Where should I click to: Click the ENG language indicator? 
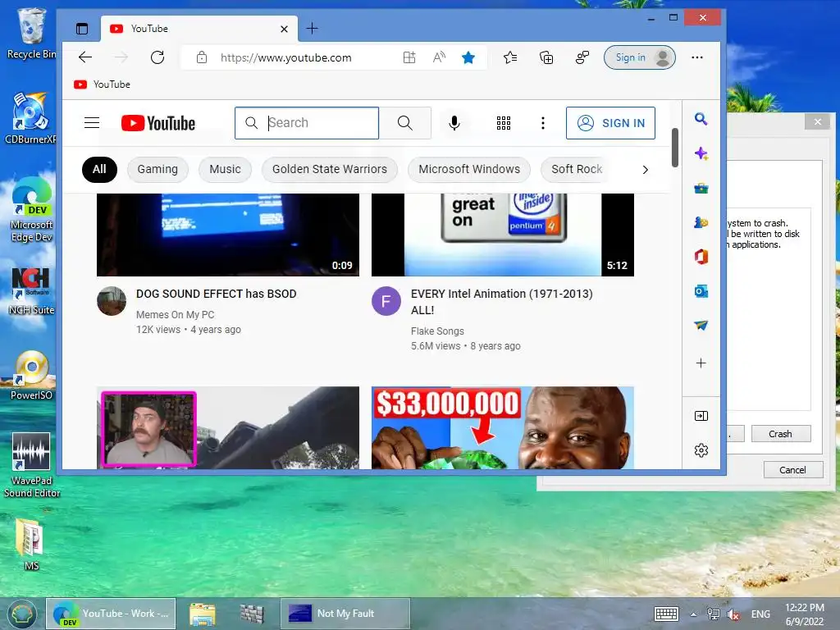coord(760,614)
